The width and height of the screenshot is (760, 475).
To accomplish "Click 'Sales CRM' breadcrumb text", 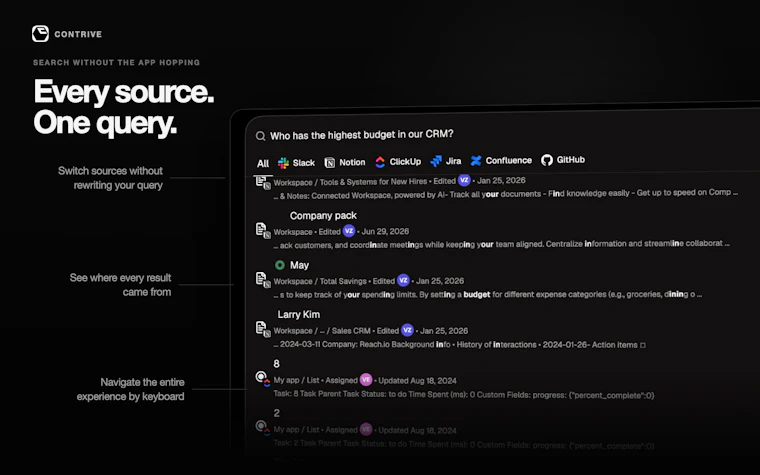I will (x=351, y=331).
